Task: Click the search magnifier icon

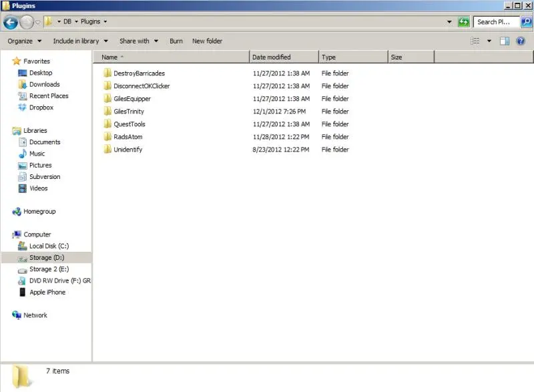Action: tap(527, 22)
